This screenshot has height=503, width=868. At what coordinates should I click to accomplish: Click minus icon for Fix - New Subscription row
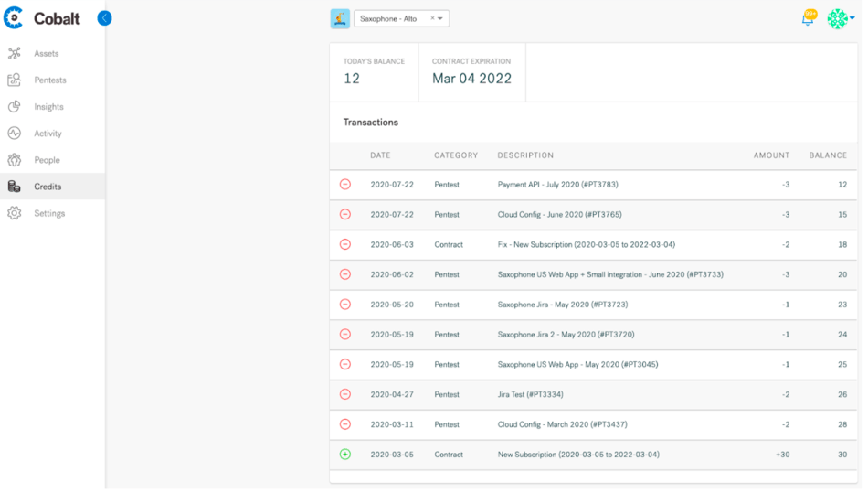tap(344, 244)
